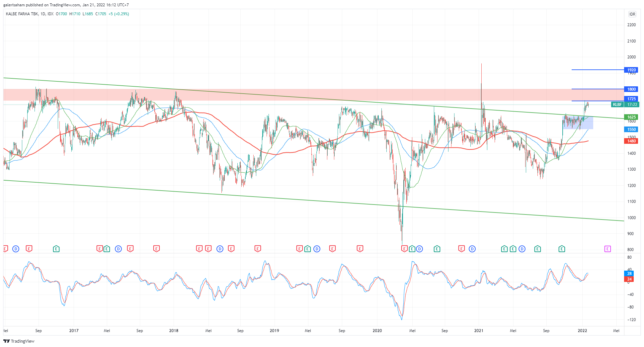644x347 pixels.
Task: Click the 1725 blue price label
Action: pyautogui.click(x=631, y=99)
